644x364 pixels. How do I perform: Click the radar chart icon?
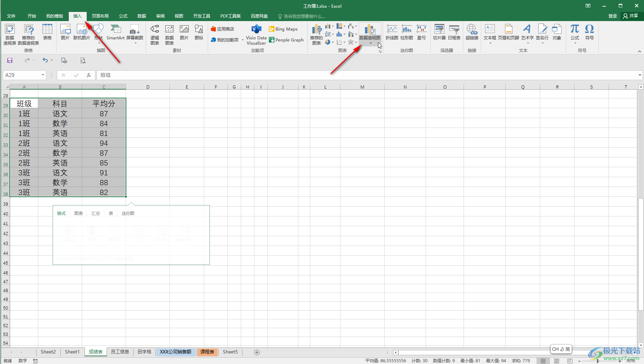coord(351,42)
